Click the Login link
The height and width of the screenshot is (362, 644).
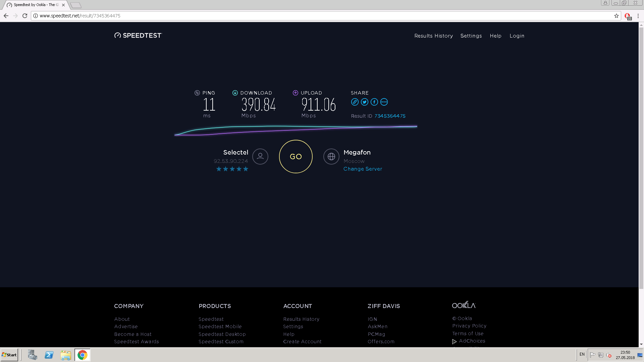tap(517, 36)
